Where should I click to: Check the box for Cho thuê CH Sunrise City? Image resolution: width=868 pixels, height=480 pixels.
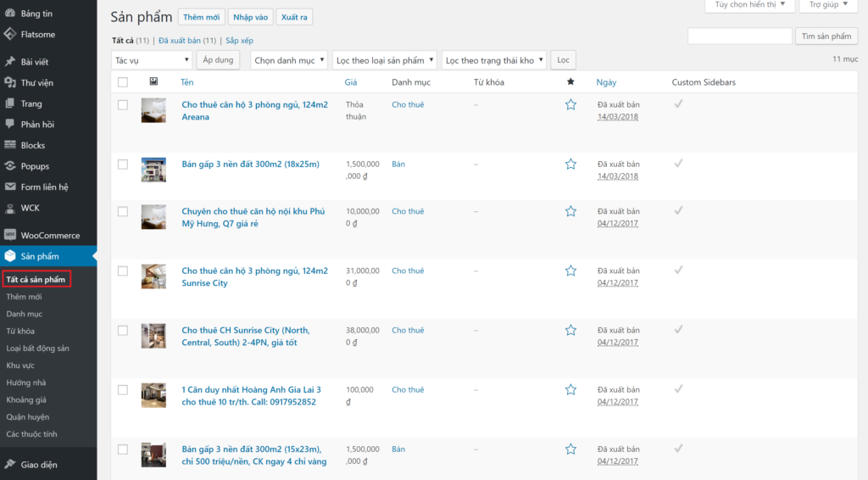123,330
